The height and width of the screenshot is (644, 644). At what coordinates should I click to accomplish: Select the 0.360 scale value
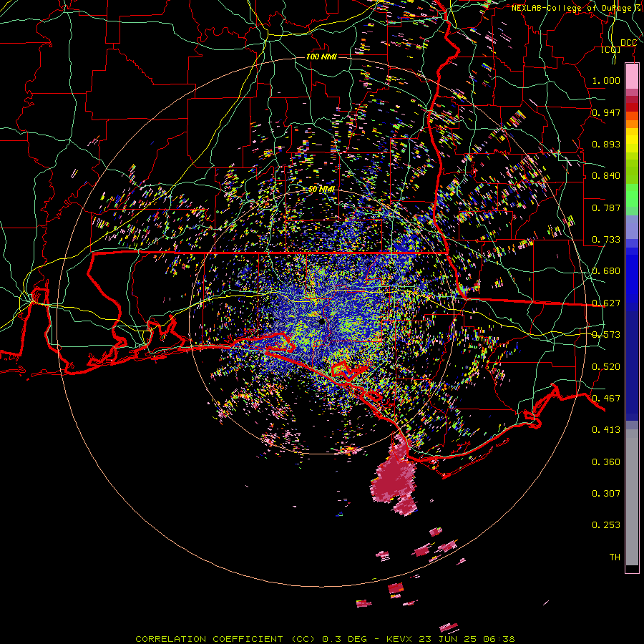tap(606, 462)
